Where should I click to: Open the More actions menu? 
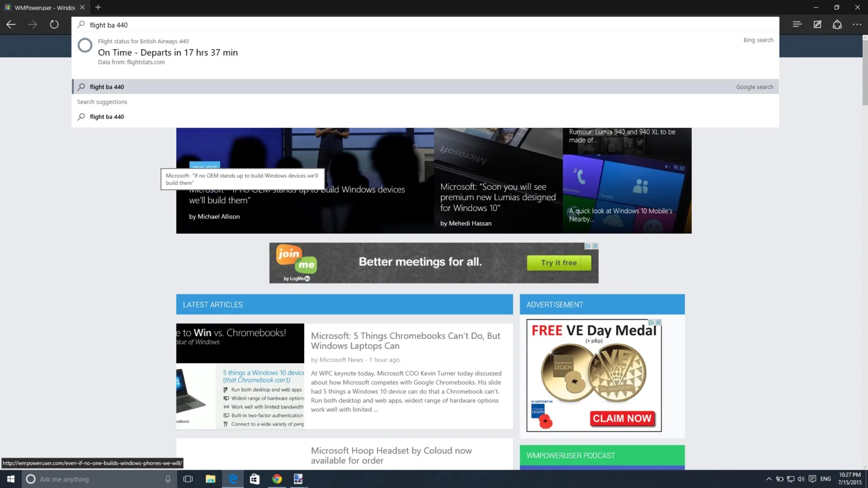click(x=857, y=24)
